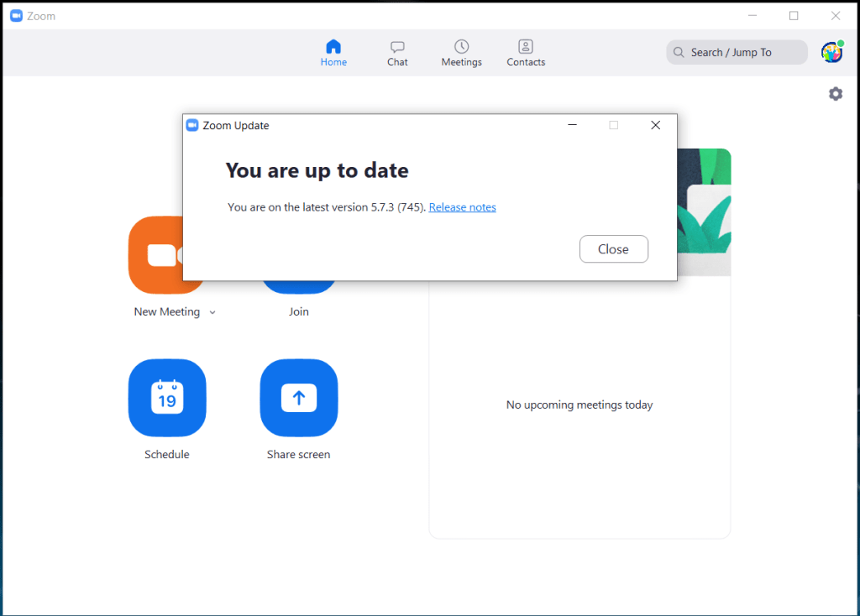Viewport: 860px width, 616px height.
Task: Click the Zoom icon on the Update dialog
Action: 191,125
